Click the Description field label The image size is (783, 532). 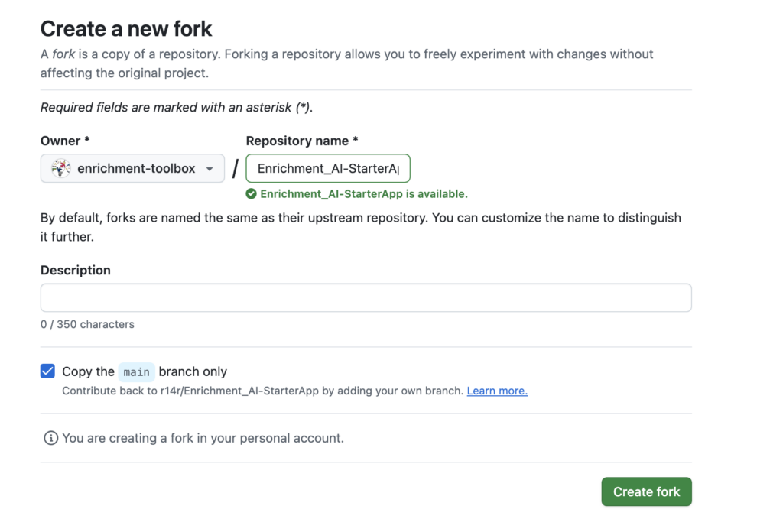[76, 270]
